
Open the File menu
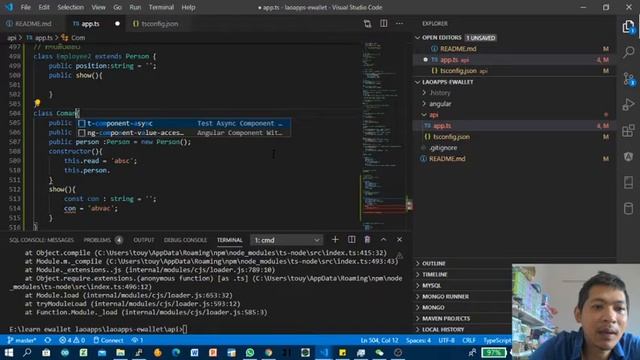(x=25, y=7)
